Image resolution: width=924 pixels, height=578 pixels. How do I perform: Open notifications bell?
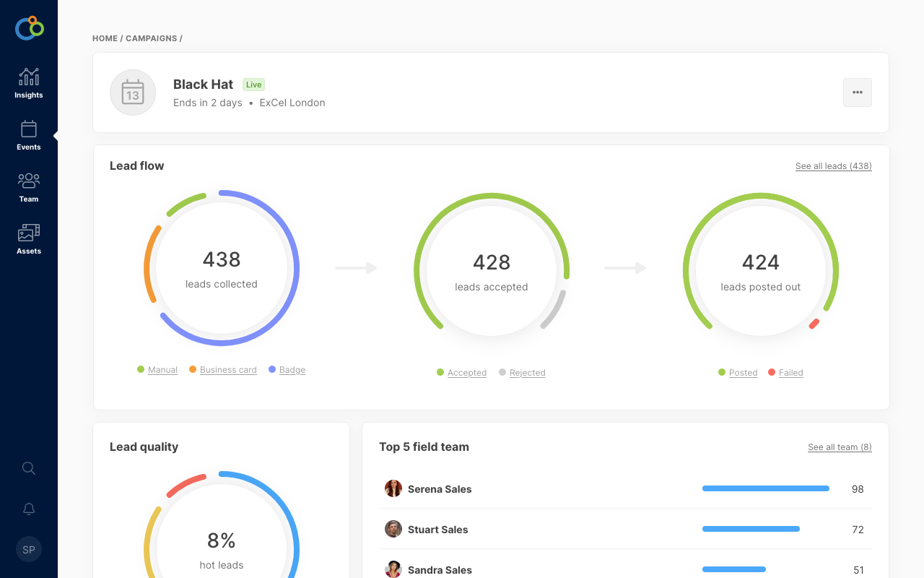[29, 509]
